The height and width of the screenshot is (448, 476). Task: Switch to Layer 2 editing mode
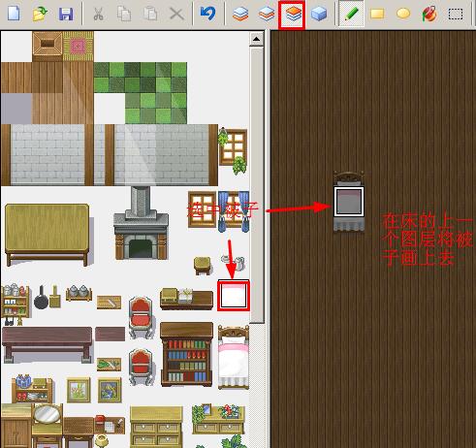click(x=267, y=14)
